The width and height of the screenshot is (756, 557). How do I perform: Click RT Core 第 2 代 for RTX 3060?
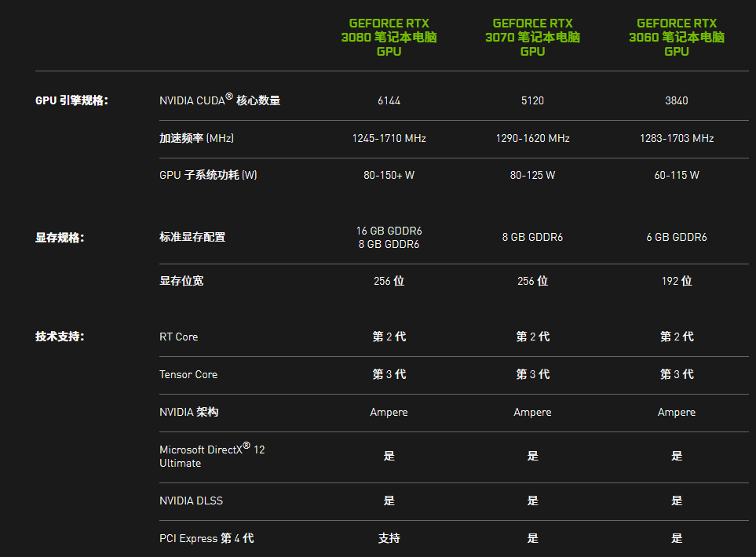(x=677, y=337)
